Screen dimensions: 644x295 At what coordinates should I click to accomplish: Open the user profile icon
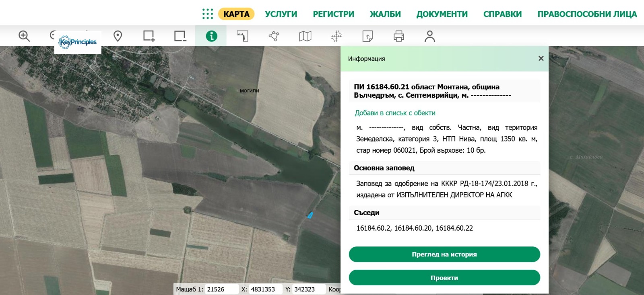(430, 36)
